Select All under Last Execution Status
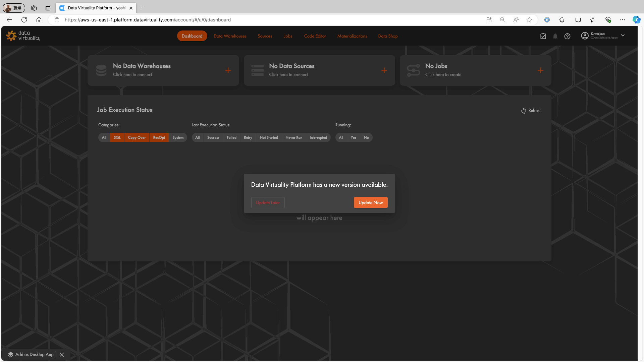This screenshot has width=644, height=362. [x=198, y=137]
